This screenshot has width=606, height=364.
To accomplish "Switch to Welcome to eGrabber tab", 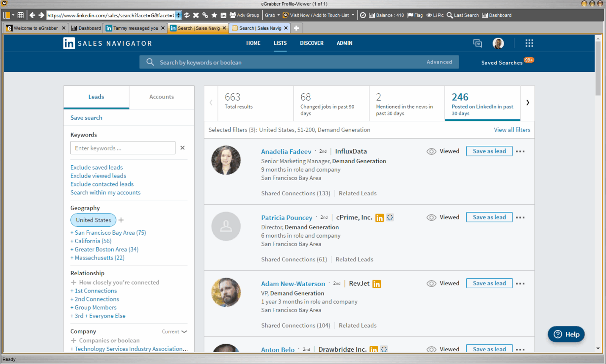I will [x=36, y=28].
